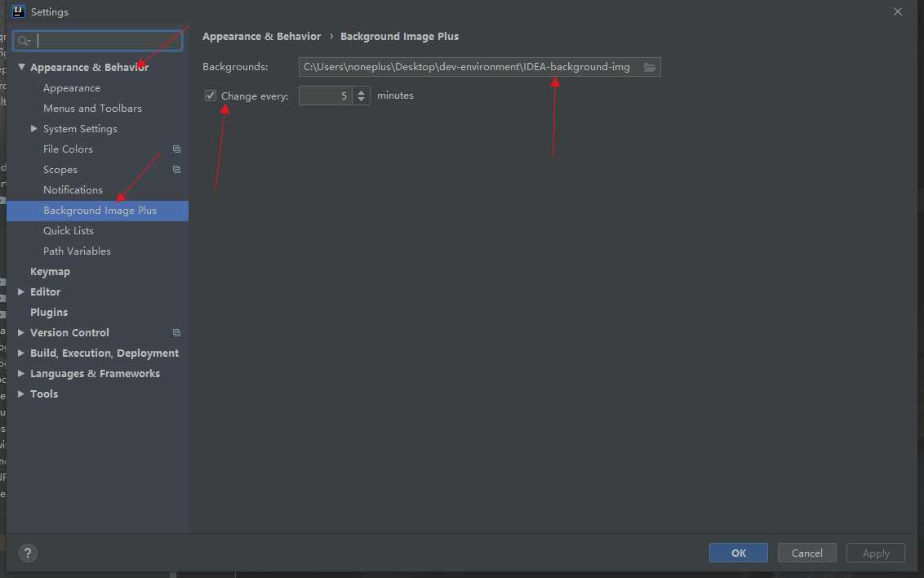Click the minutes value field showing 5
The width and height of the screenshot is (924, 578).
point(326,96)
